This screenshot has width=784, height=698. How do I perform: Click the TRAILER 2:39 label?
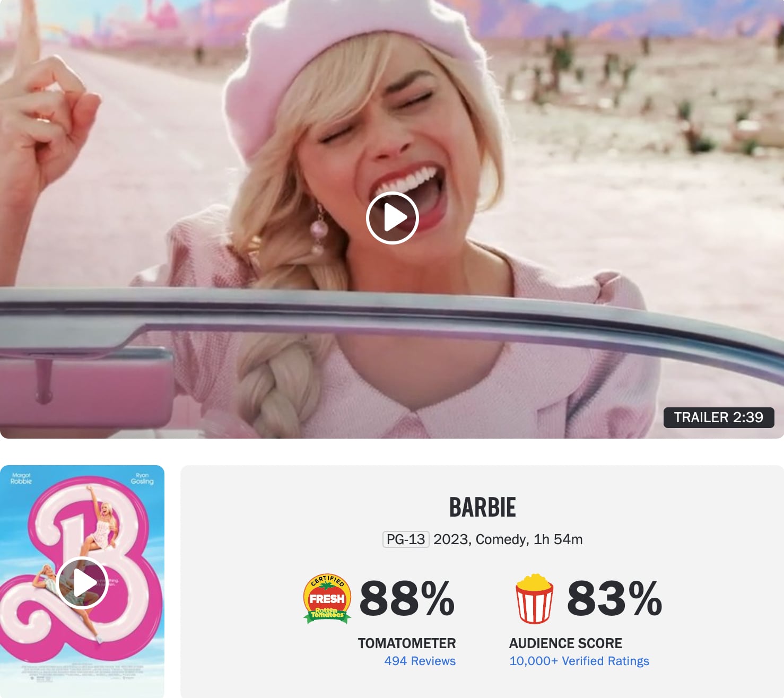click(719, 417)
